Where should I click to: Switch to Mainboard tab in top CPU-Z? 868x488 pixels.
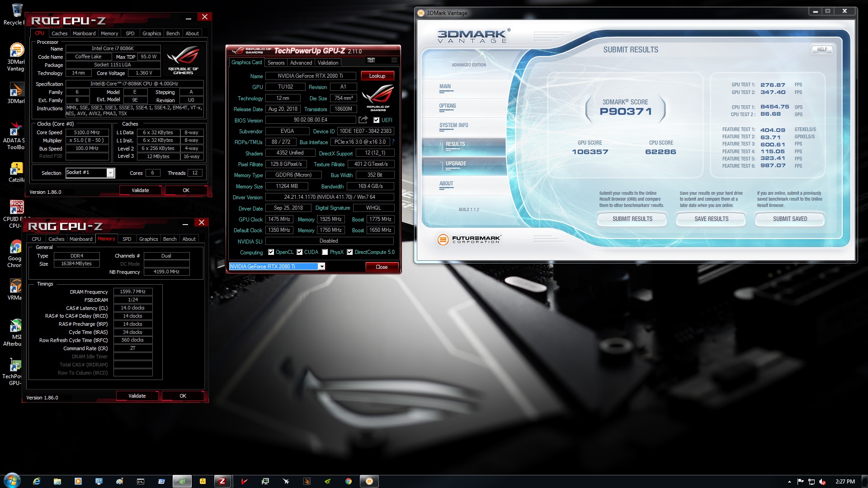tap(84, 33)
